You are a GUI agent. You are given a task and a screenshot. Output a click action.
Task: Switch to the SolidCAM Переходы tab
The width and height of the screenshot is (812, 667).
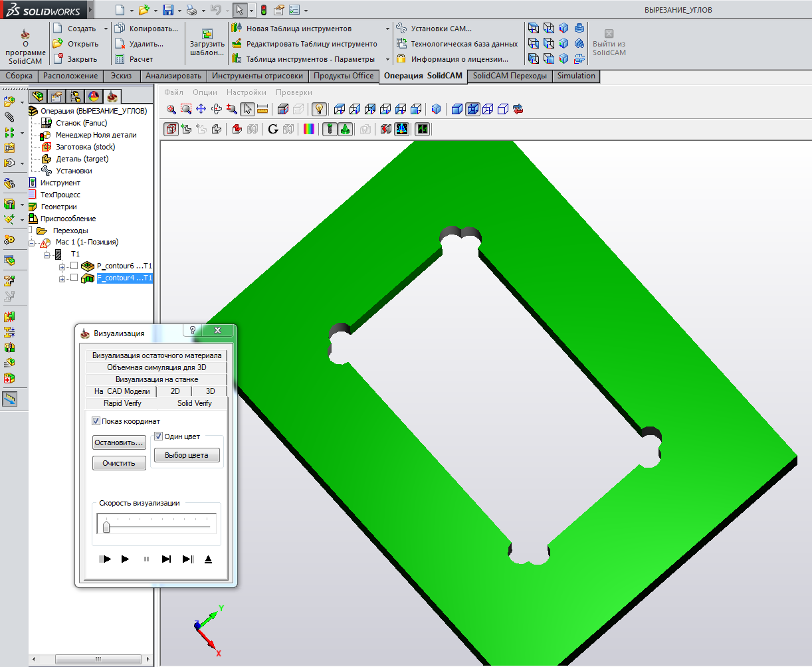(x=510, y=76)
